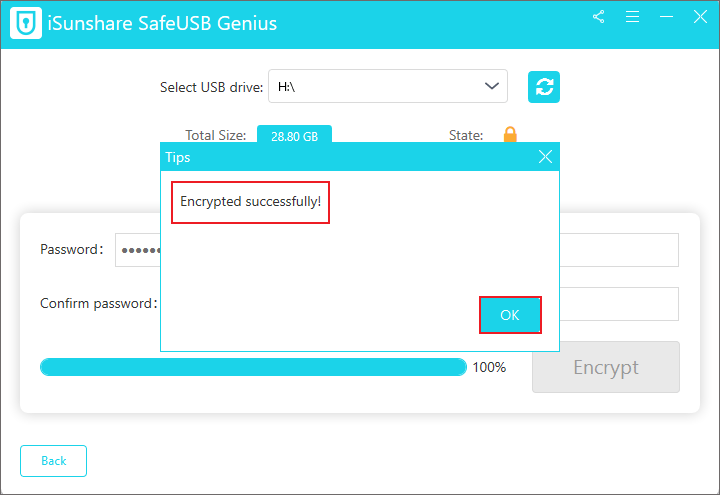Expand the Select USB drive dropdown
The height and width of the screenshot is (495, 720).
pyautogui.click(x=492, y=87)
